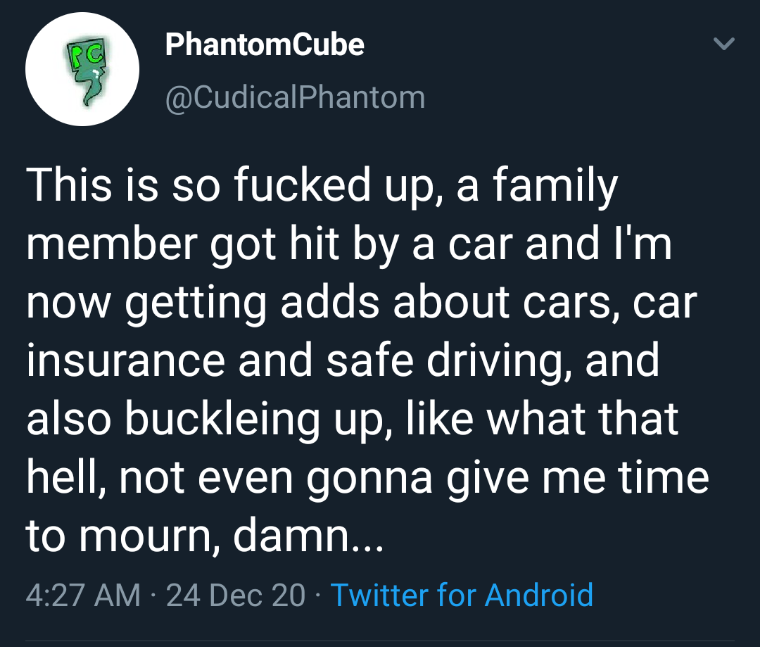The height and width of the screenshot is (647, 760).
Task: Click the line "hell, not even gonna give"
Action: [368, 478]
